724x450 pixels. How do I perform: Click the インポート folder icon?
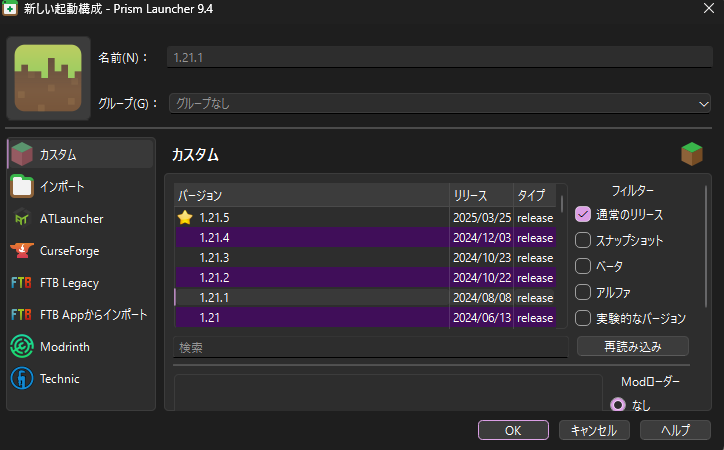[22, 186]
